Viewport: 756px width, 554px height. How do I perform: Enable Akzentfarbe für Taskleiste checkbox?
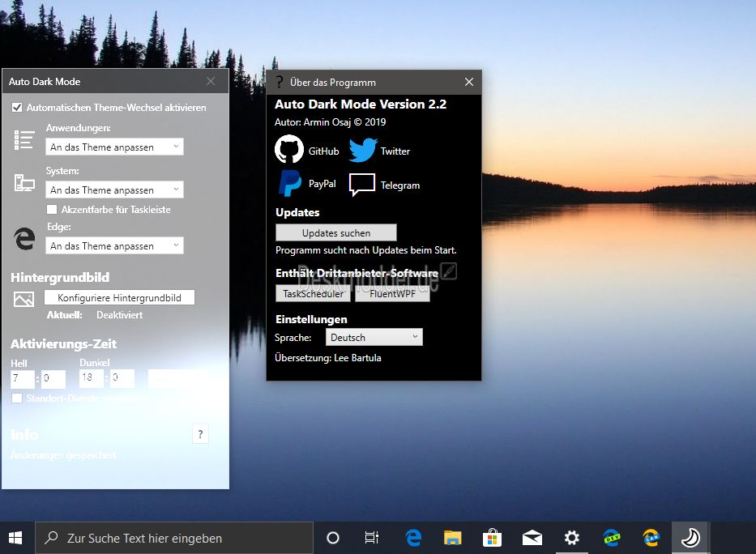pyautogui.click(x=52, y=210)
